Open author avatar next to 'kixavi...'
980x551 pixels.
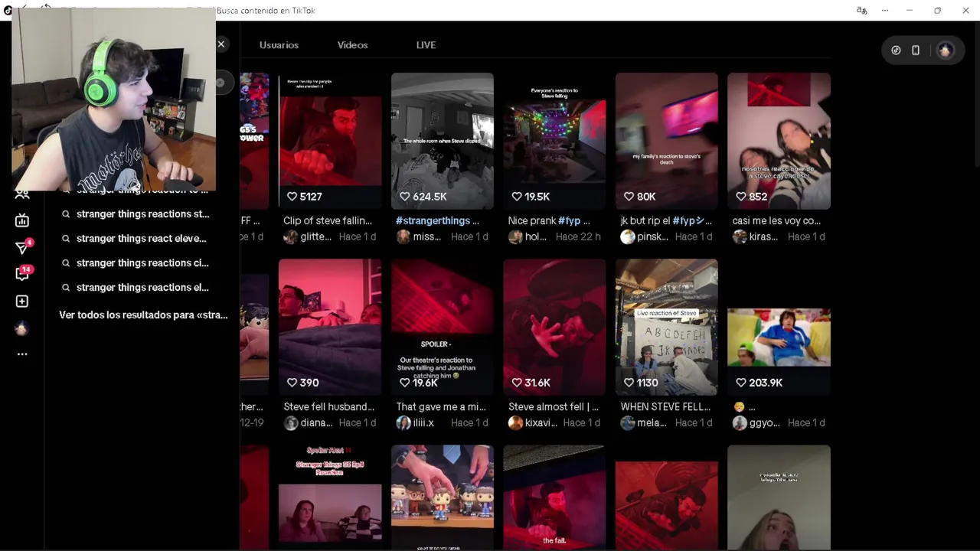click(x=515, y=423)
